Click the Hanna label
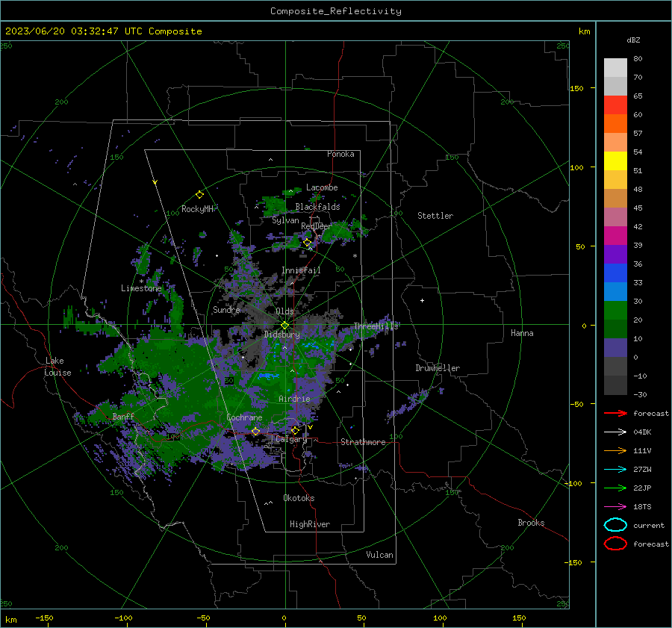 coord(522,333)
